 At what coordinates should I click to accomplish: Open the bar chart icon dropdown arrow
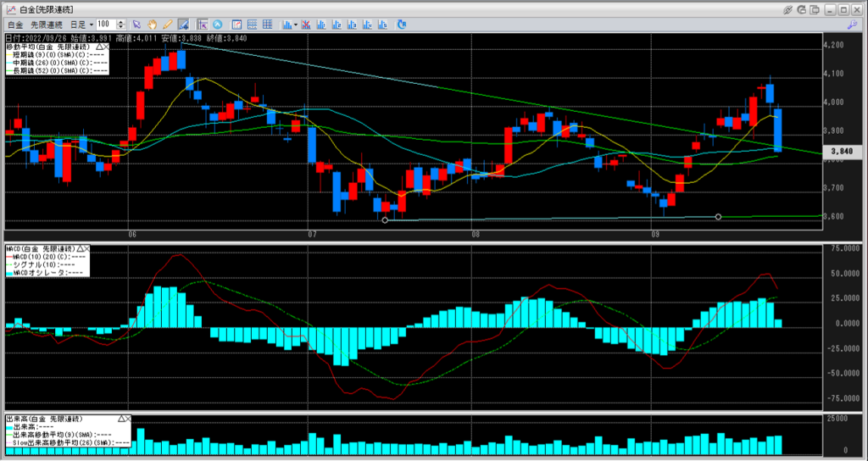pyautogui.click(x=296, y=25)
